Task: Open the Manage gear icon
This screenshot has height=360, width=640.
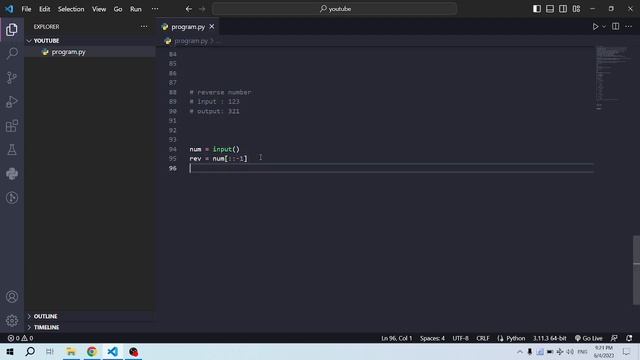Action: 12,321
